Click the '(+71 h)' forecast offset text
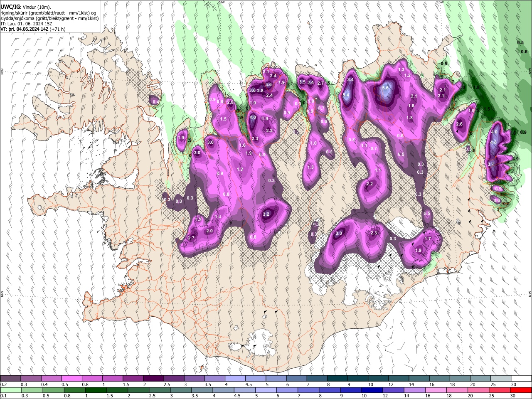This screenshot has width=532, height=399. pos(57,30)
